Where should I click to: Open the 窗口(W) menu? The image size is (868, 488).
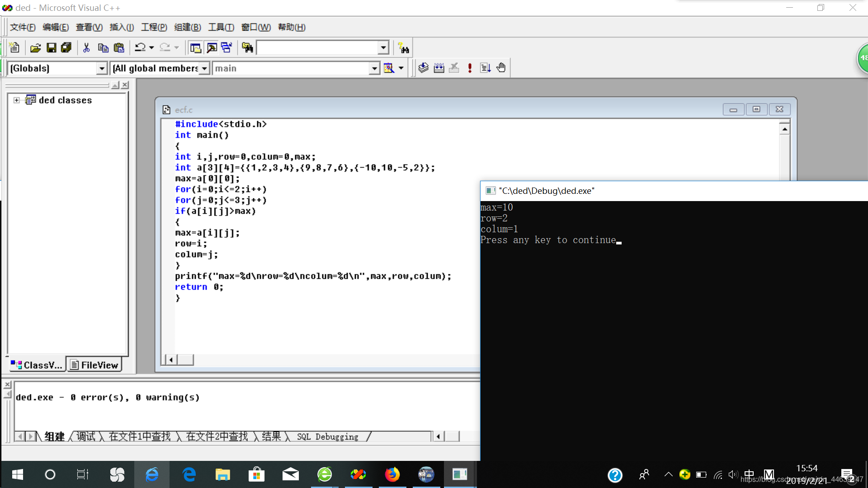coord(256,27)
